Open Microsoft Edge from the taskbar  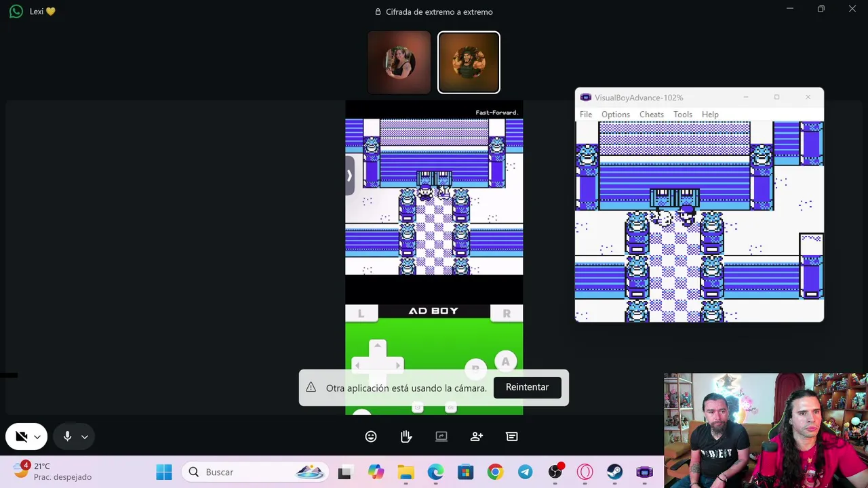pyautogui.click(x=435, y=472)
